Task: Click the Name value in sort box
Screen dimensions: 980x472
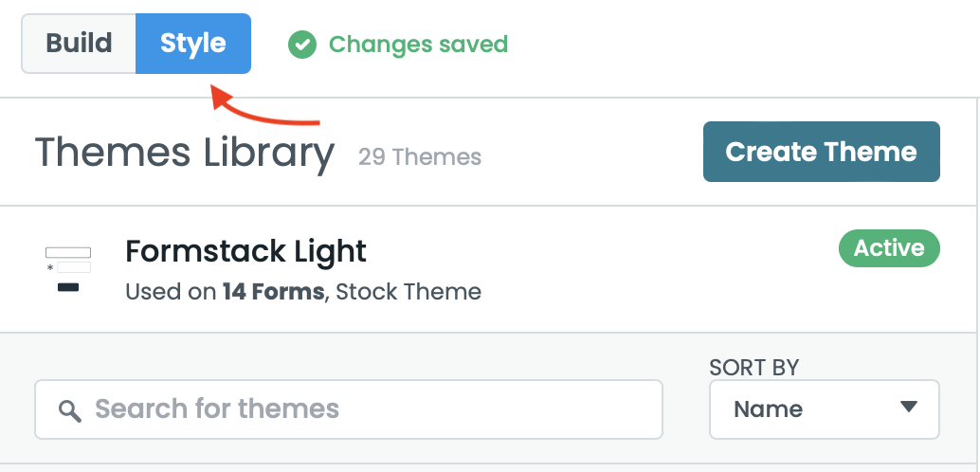Action: pyautogui.click(x=769, y=409)
